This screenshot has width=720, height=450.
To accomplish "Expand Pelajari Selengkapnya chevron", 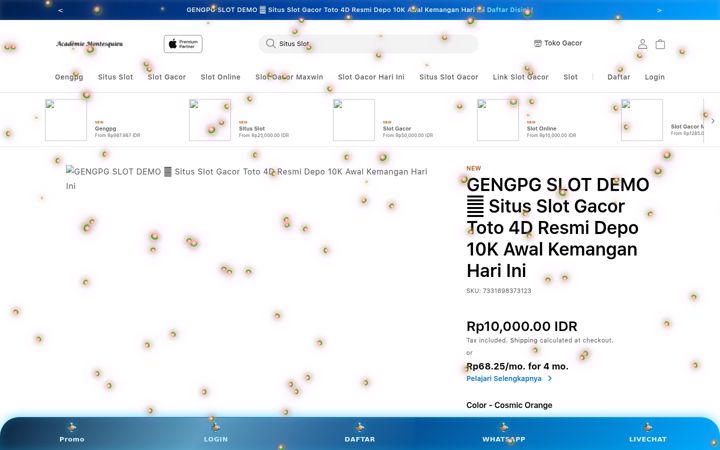I will click(x=550, y=379).
